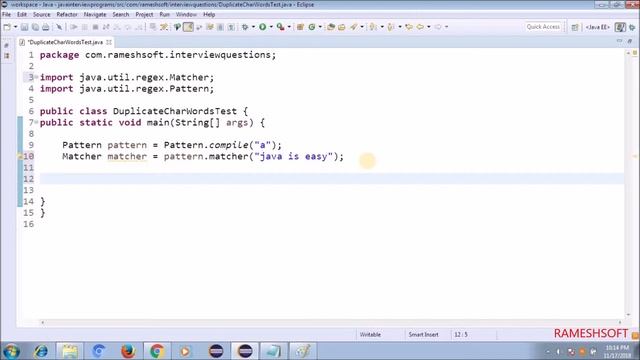Screen dimensions: 640x360
Task: Open the Windows Start menu
Action: tap(11, 351)
